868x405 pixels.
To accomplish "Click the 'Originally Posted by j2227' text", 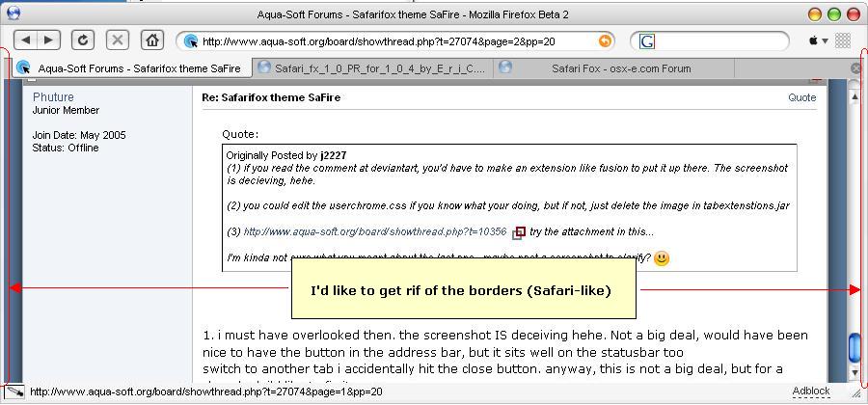I will (x=286, y=155).
